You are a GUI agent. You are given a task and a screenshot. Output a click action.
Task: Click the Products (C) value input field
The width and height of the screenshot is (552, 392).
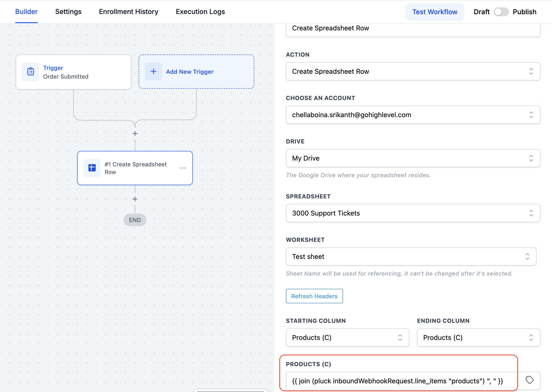[401, 381]
